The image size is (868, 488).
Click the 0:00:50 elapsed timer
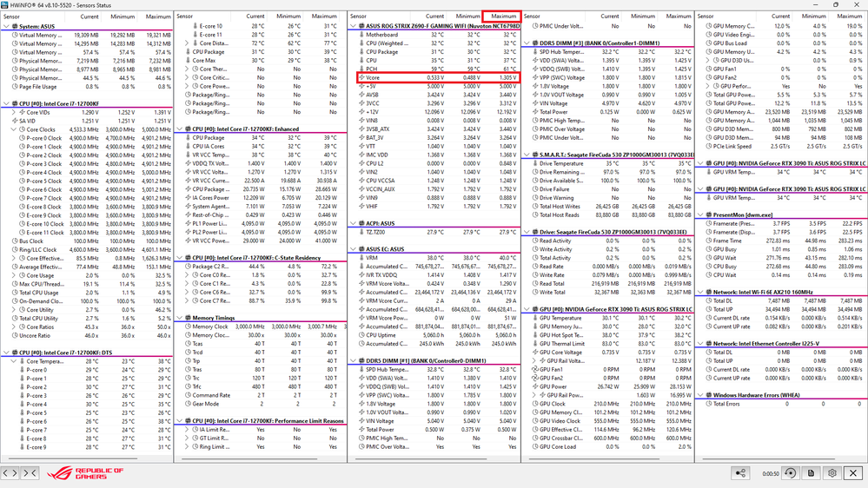point(770,473)
